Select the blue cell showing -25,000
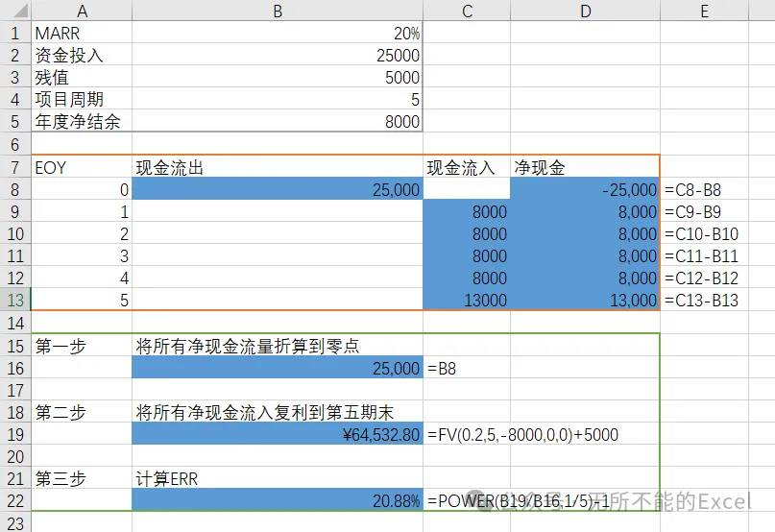775x532 pixels. point(585,189)
